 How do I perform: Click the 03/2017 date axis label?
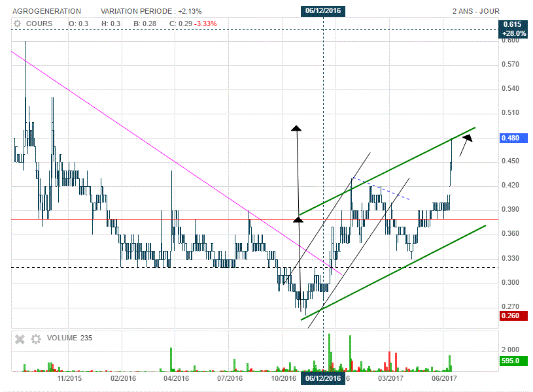391,378
